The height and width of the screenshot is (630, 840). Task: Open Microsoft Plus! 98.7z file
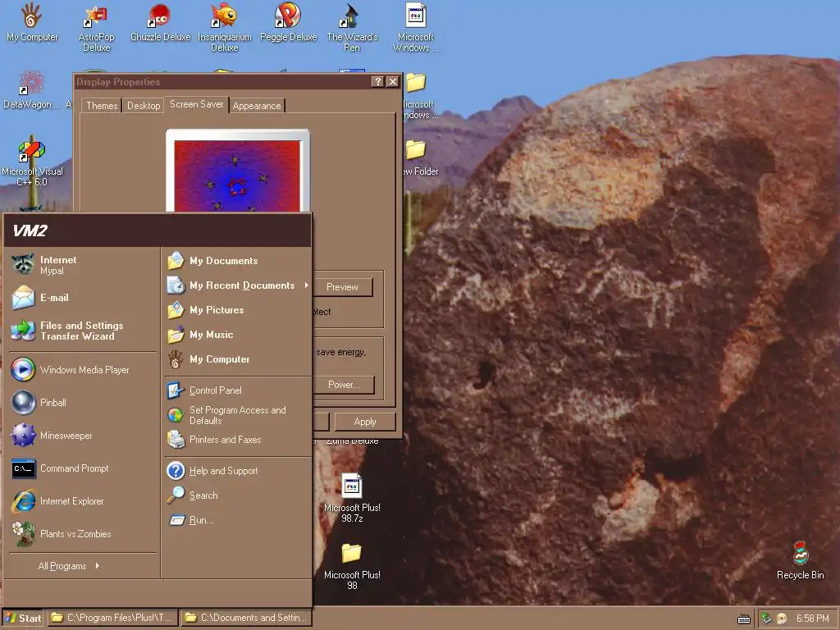point(352,498)
